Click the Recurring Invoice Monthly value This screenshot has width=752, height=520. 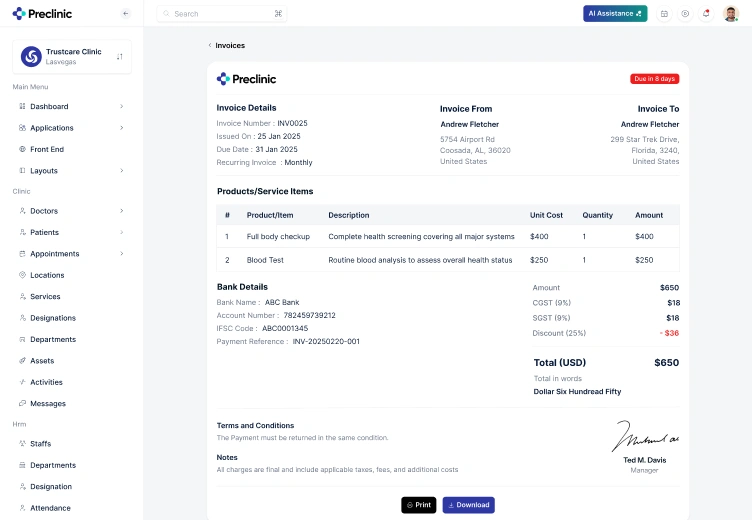[298, 163]
